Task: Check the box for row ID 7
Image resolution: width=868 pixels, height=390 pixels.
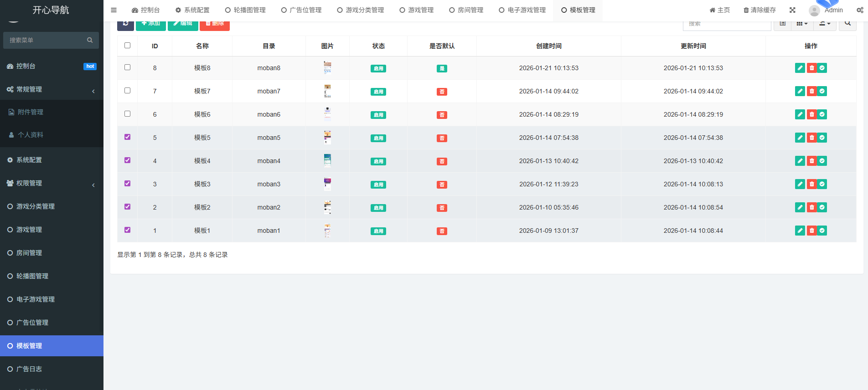Action: [127, 91]
